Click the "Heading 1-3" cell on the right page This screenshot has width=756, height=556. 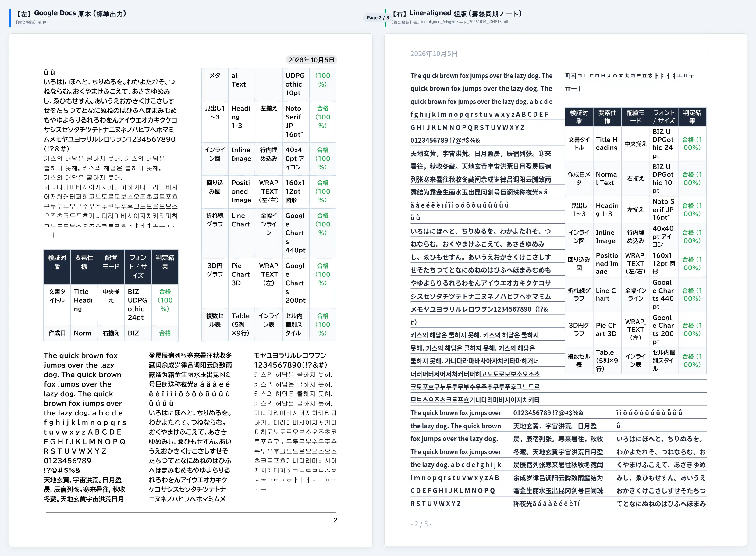(x=607, y=210)
